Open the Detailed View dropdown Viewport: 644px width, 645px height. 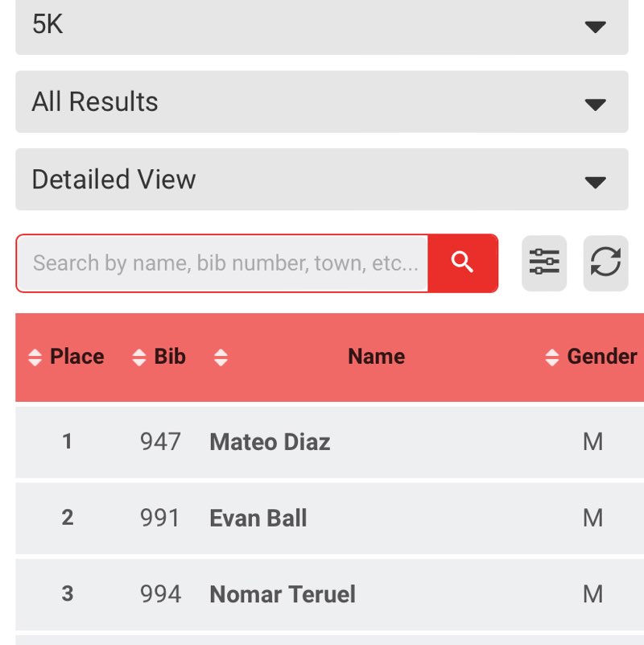[321, 180]
